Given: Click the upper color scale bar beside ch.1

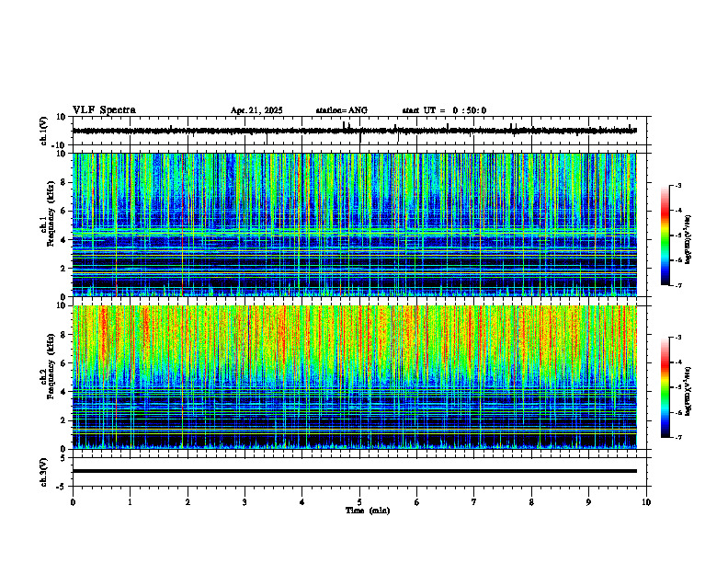Looking at the screenshot, I should [665, 236].
